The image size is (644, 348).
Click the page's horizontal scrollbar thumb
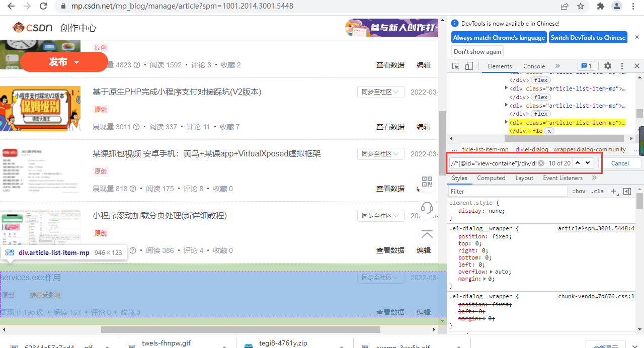click(x=239, y=330)
